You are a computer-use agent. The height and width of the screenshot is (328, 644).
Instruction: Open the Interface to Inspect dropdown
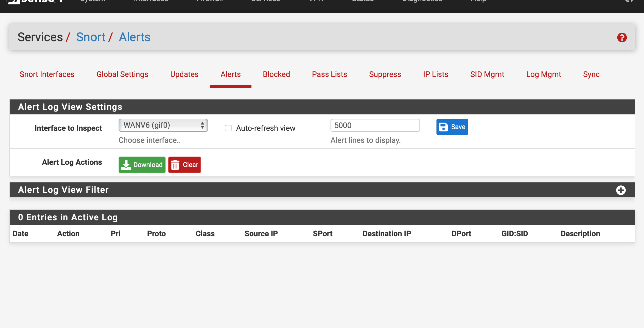(163, 125)
